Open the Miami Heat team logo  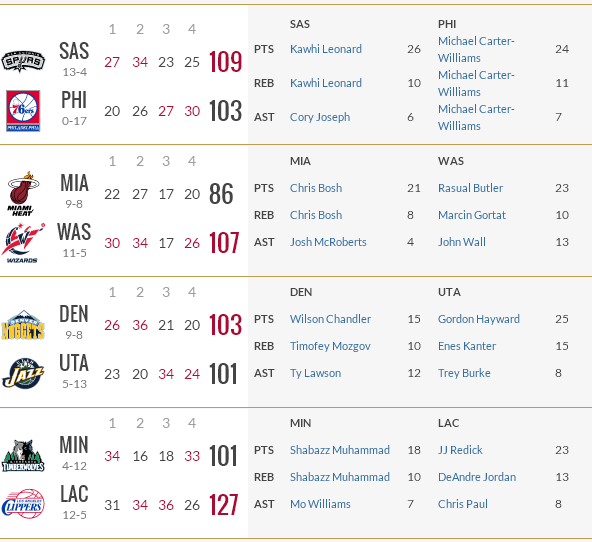[23, 194]
